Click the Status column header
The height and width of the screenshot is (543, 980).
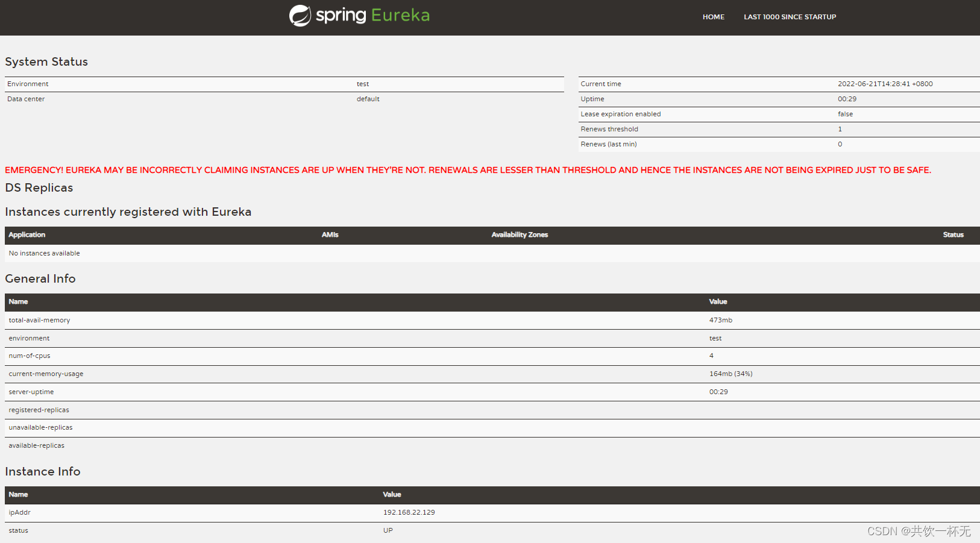click(x=953, y=235)
